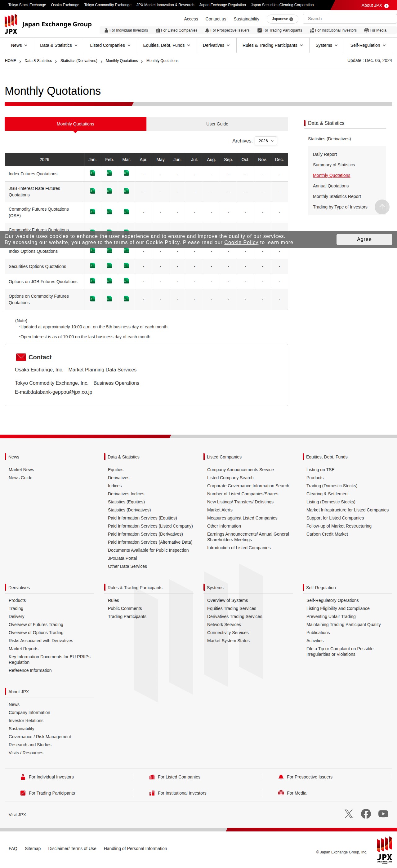Open the Sustainability link in the header
This screenshot has width=397, height=868.
[247, 19]
